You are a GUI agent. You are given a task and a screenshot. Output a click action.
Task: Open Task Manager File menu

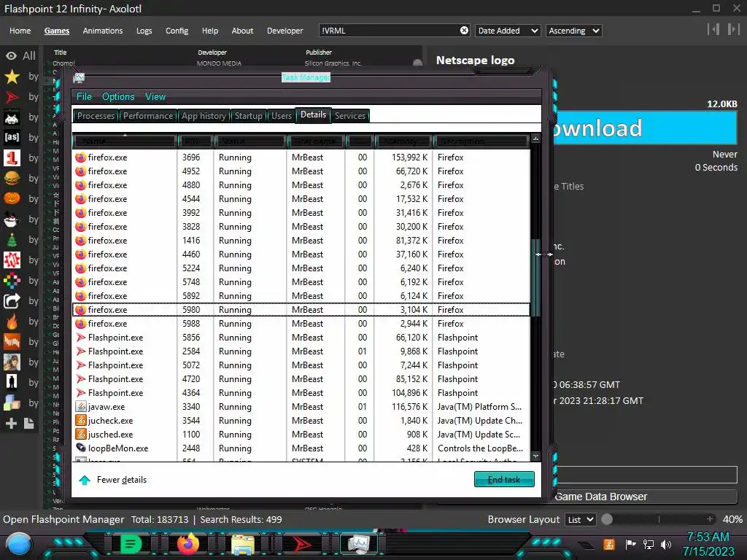click(84, 97)
